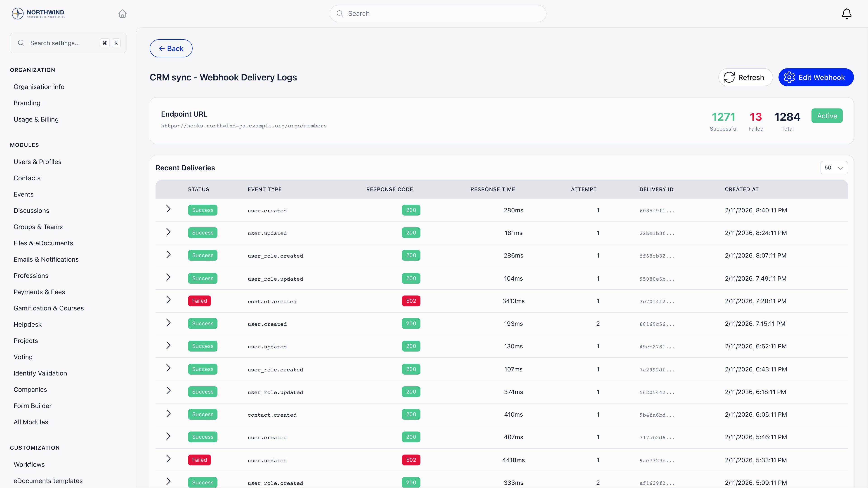Click the Created At column header
This screenshot has width=868, height=488.
point(742,189)
